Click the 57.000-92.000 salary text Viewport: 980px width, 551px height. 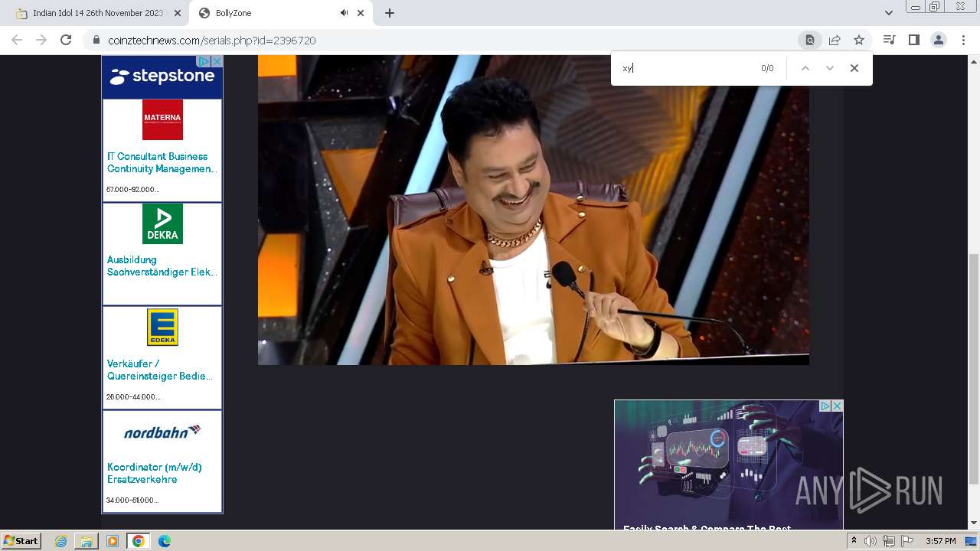[132, 189]
